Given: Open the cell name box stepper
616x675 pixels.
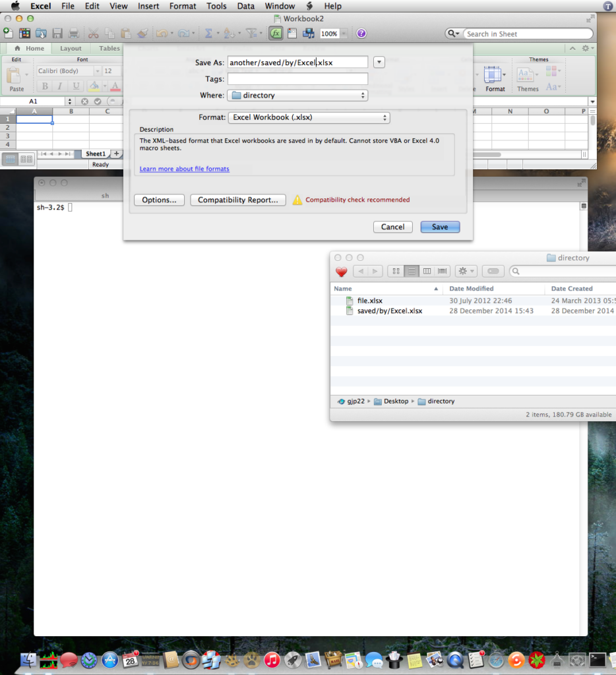Looking at the screenshot, I should [69, 101].
